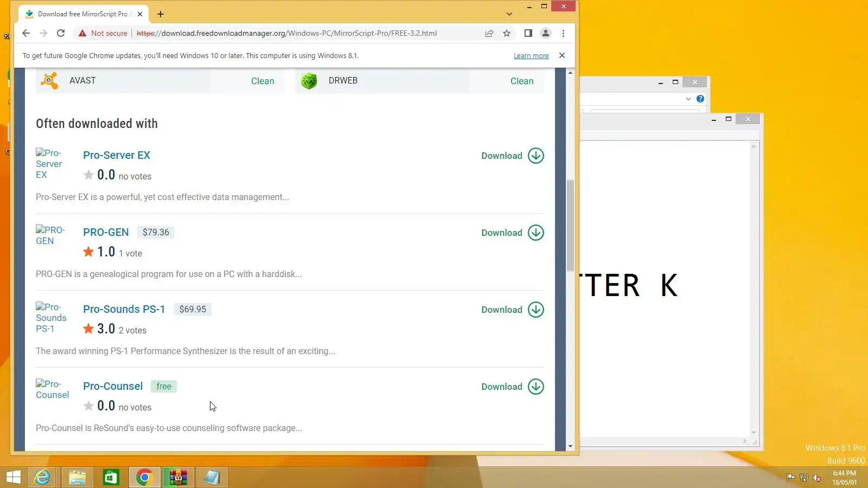Open the Pro-Sounds PS-1 title link
Image resolution: width=868 pixels, height=488 pixels.
point(124,309)
